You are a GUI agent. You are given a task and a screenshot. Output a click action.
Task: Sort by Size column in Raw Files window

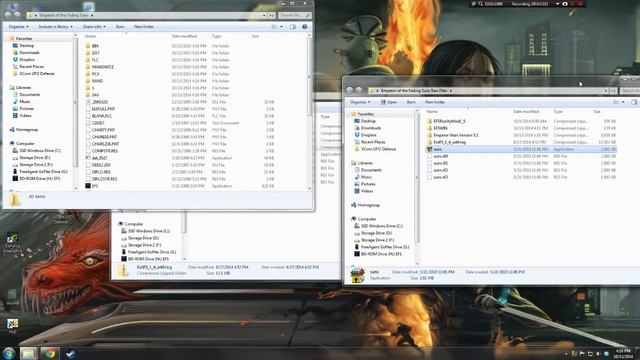pos(597,111)
